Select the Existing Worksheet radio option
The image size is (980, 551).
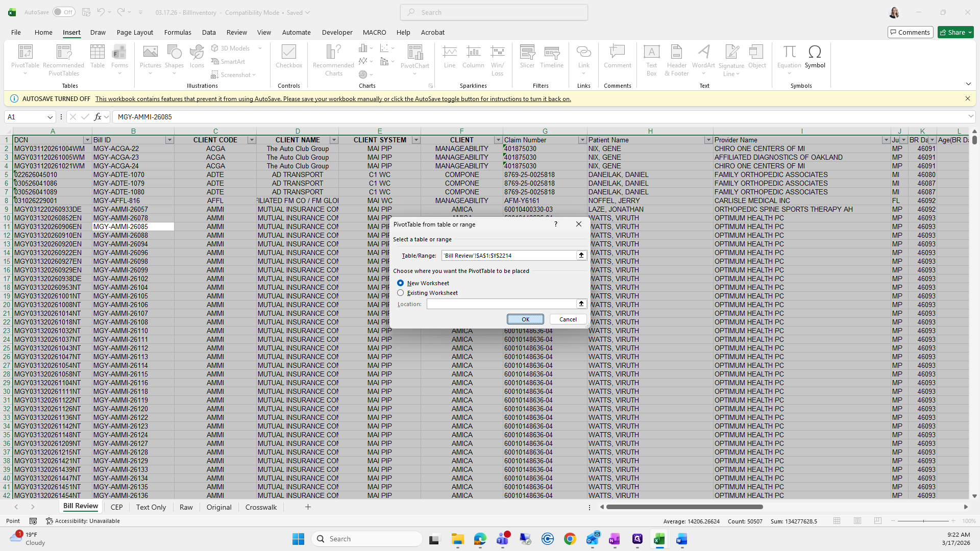click(x=401, y=293)
